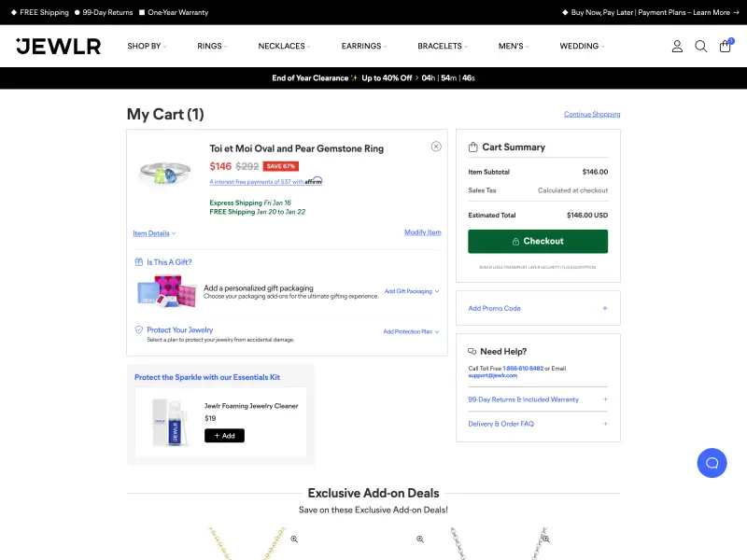747x560 pixels.
Task: Add Jewlr Foaming Jewelry Cleaner
Action: (224, 436)
